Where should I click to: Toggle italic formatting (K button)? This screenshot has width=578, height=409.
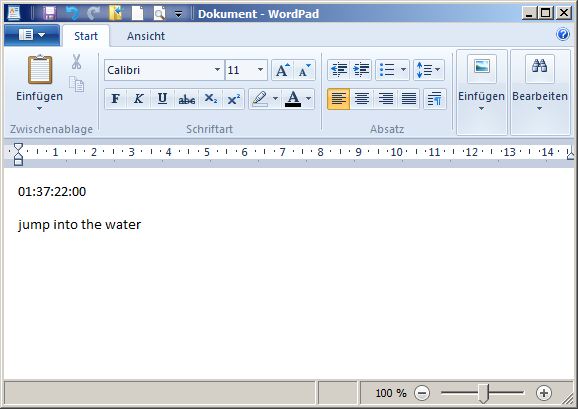click(x=139, y=99)
